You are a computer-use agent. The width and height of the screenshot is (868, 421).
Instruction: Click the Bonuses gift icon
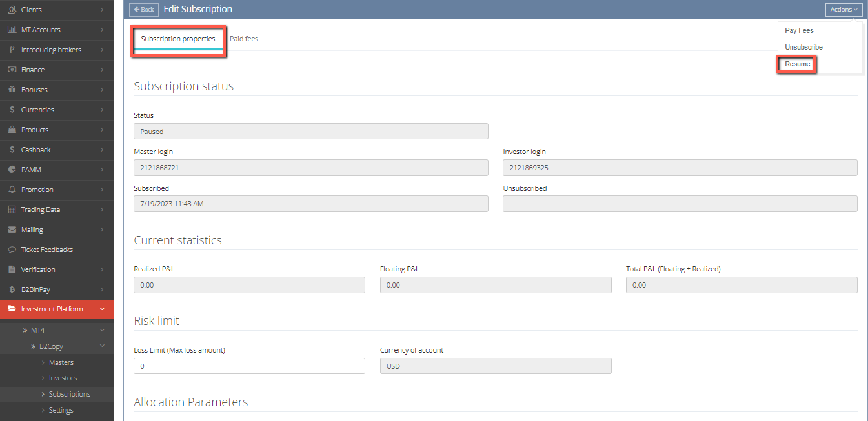(12, 90)
